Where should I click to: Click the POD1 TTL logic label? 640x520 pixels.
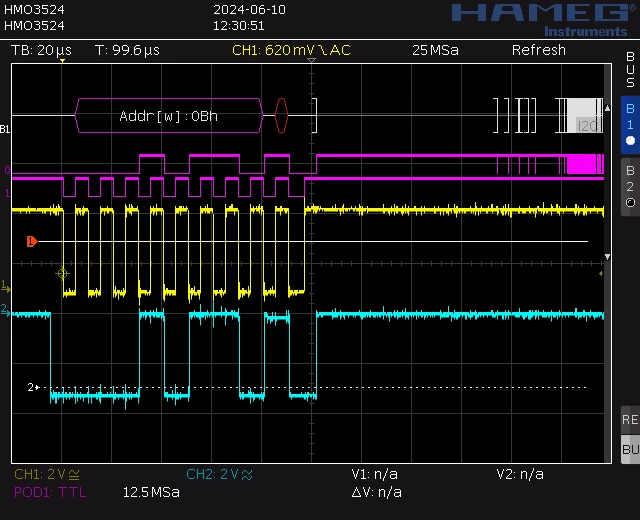[50, 492]
